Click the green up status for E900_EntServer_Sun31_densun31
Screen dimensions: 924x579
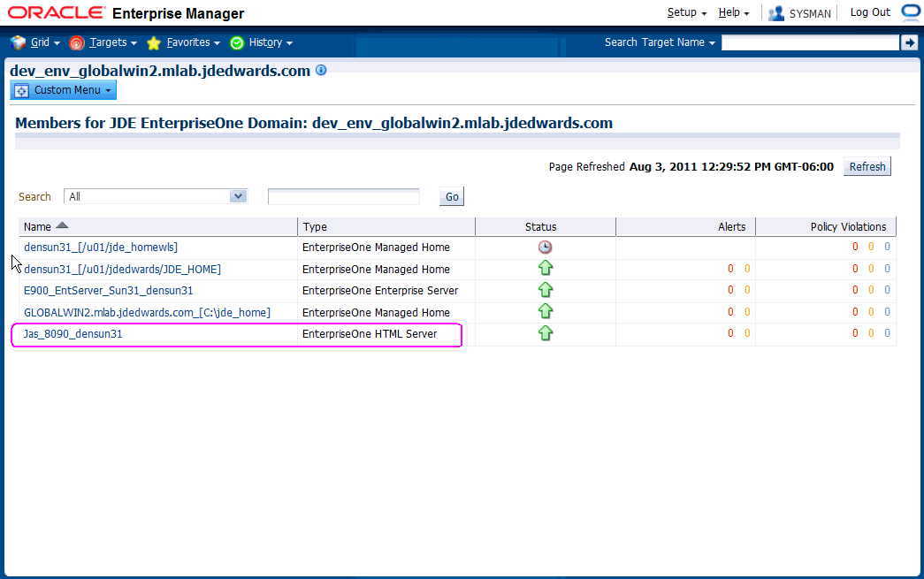tap(546, 290)
